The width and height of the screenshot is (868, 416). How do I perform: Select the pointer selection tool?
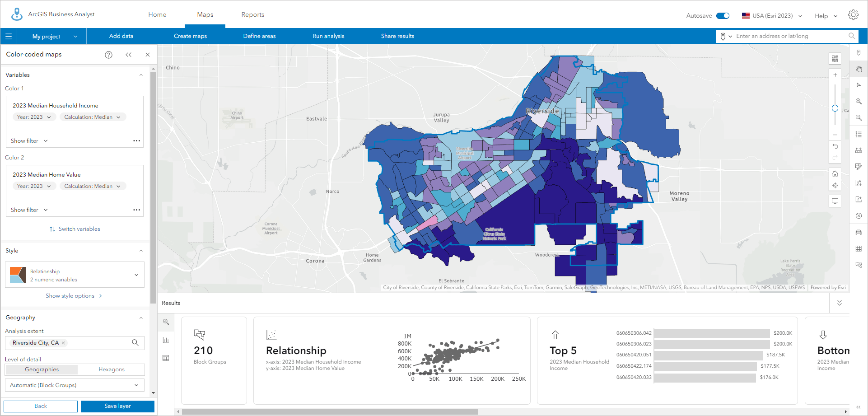tap(859, 85)
